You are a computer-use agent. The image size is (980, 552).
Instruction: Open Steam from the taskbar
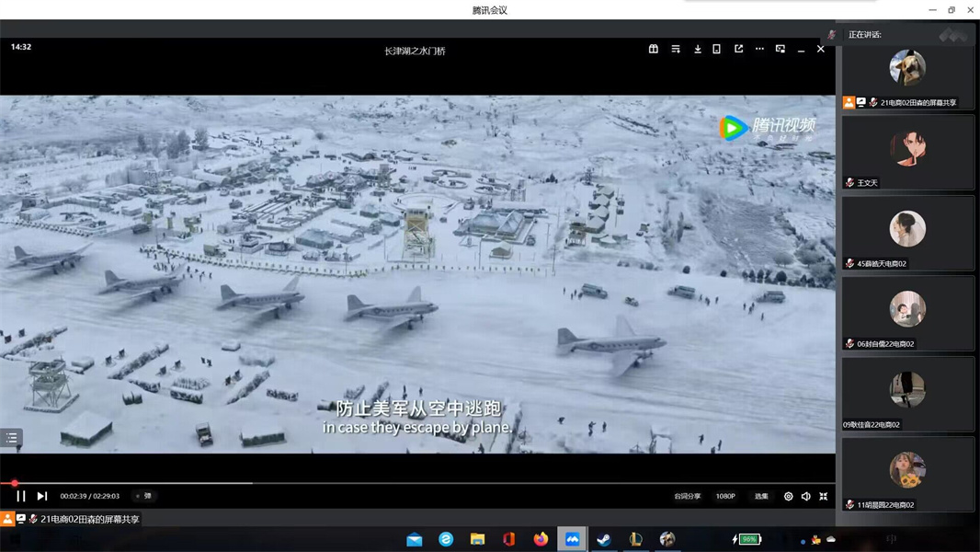pos(604,539)
